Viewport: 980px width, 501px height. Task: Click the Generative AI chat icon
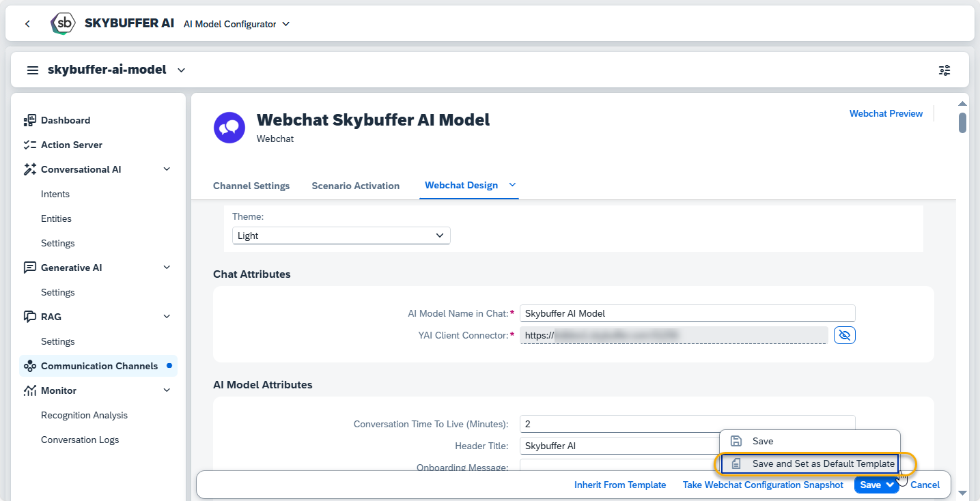coord(29,268)
